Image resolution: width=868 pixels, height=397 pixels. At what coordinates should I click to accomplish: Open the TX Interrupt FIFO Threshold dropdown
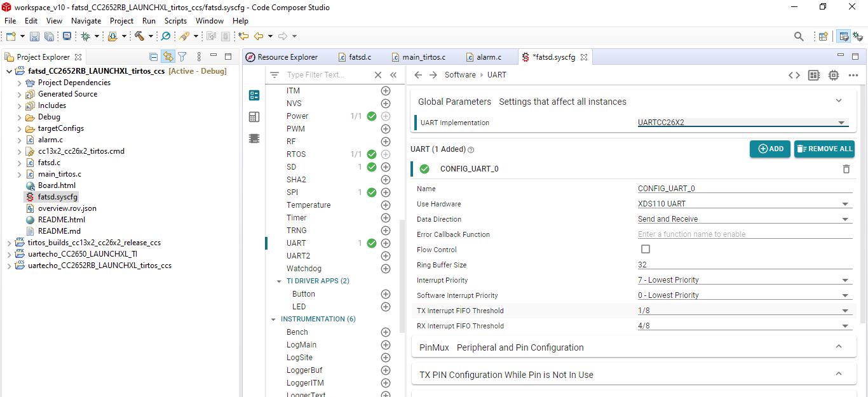coord(745,311)
